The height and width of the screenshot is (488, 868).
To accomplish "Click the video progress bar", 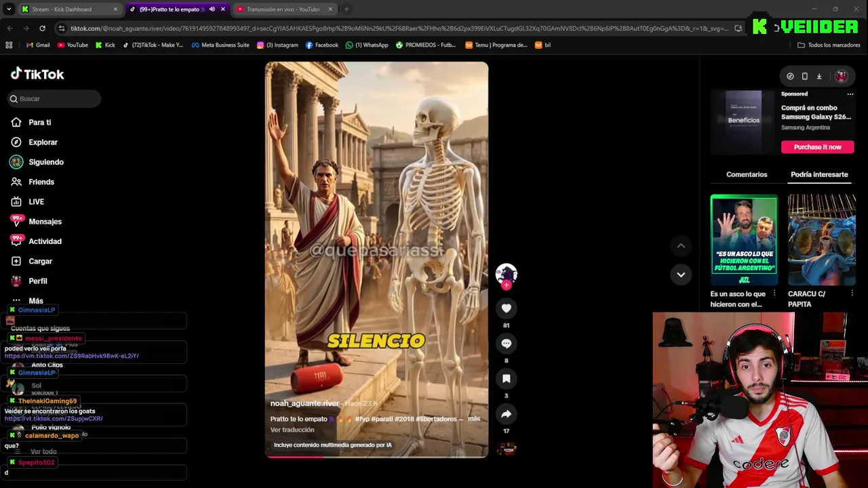I will (x=376, y=457).
